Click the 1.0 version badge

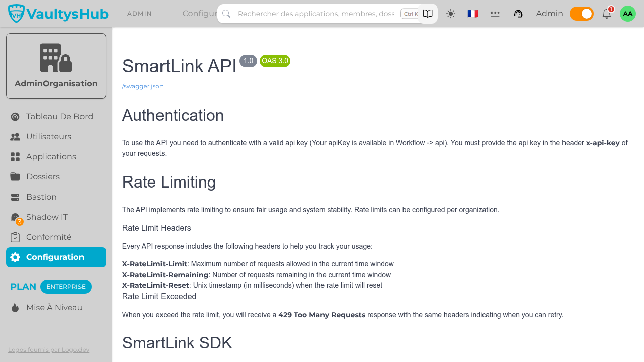[248, 61]
